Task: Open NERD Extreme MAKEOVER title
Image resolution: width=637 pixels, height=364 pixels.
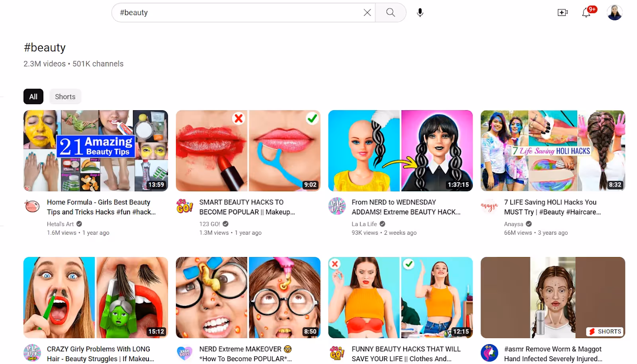Action: coord(246,354)
